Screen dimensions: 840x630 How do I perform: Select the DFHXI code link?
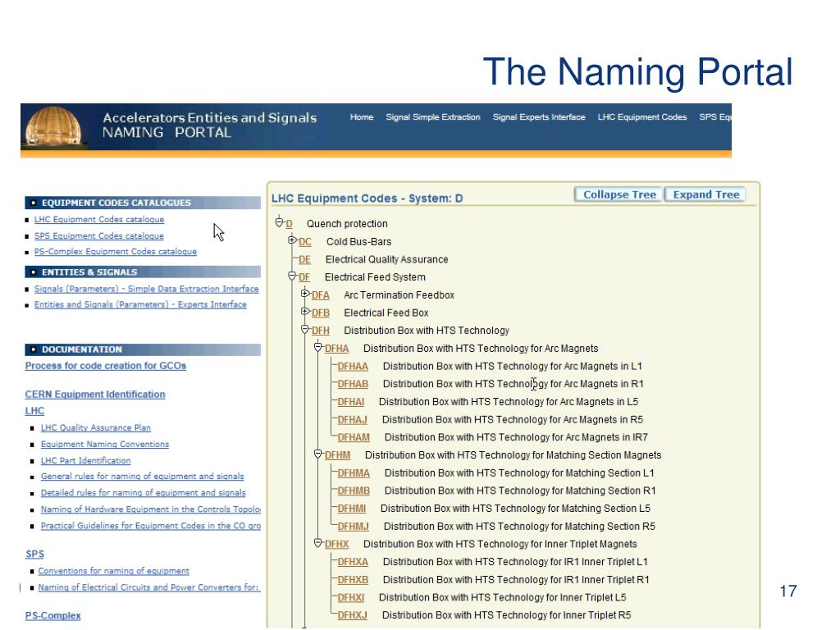[351, 597]
